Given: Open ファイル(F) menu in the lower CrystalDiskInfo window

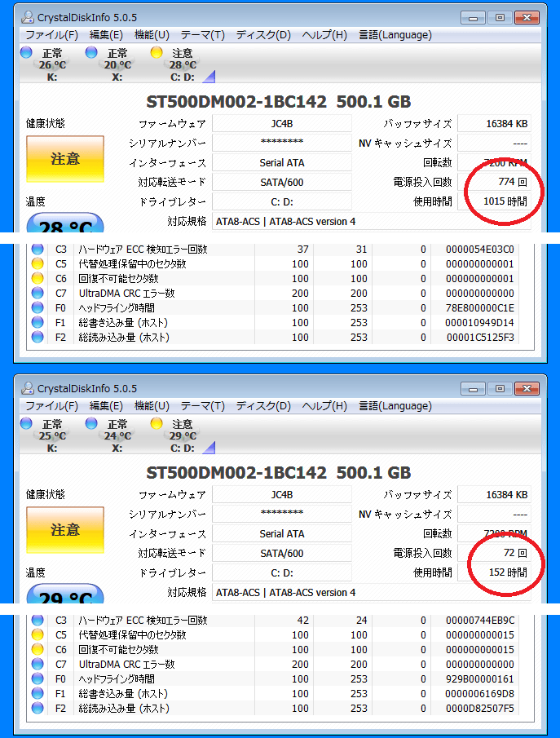Looking at the screenshot, I should (x=52, y=406).
